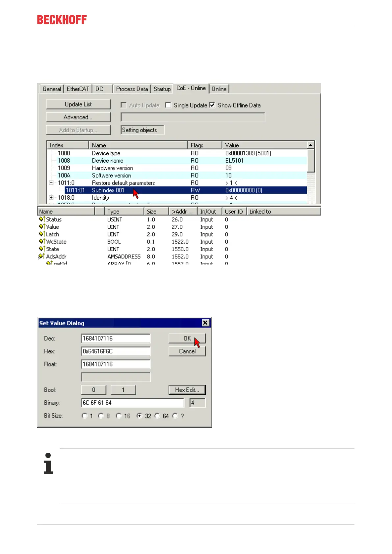Open the Advanced... settings
Image resolution: width=392 pixels, height=554 pixels.
tap(78, 117)
